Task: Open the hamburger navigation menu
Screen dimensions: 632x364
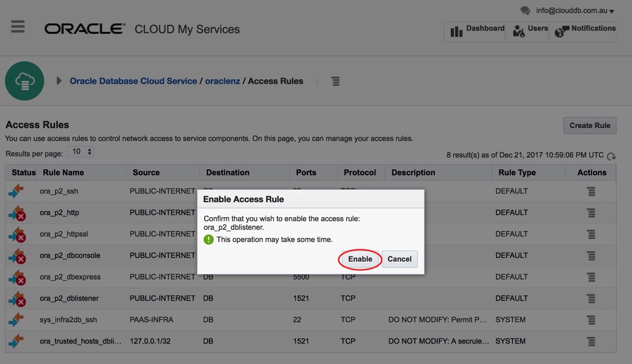Action: (x=18, y=27)
